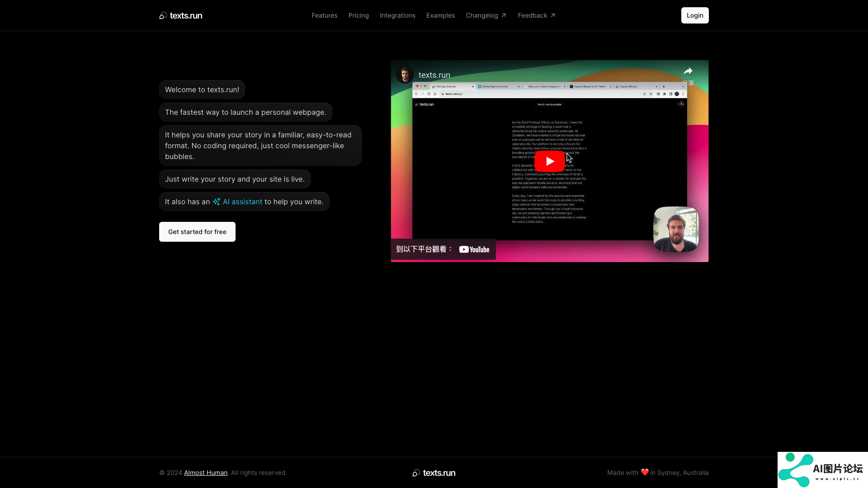Click the video share arrow icon

click(x=688, y=71)
